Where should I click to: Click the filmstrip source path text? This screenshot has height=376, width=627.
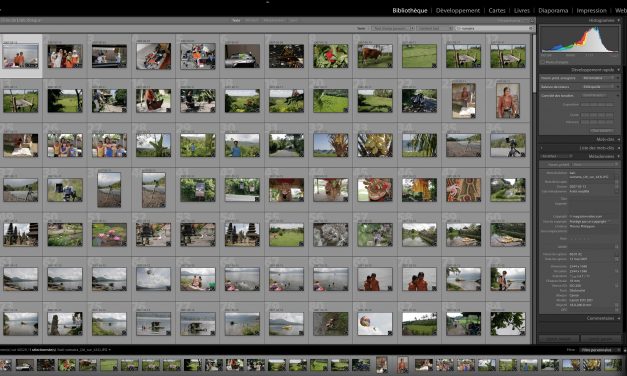(55, 350)
